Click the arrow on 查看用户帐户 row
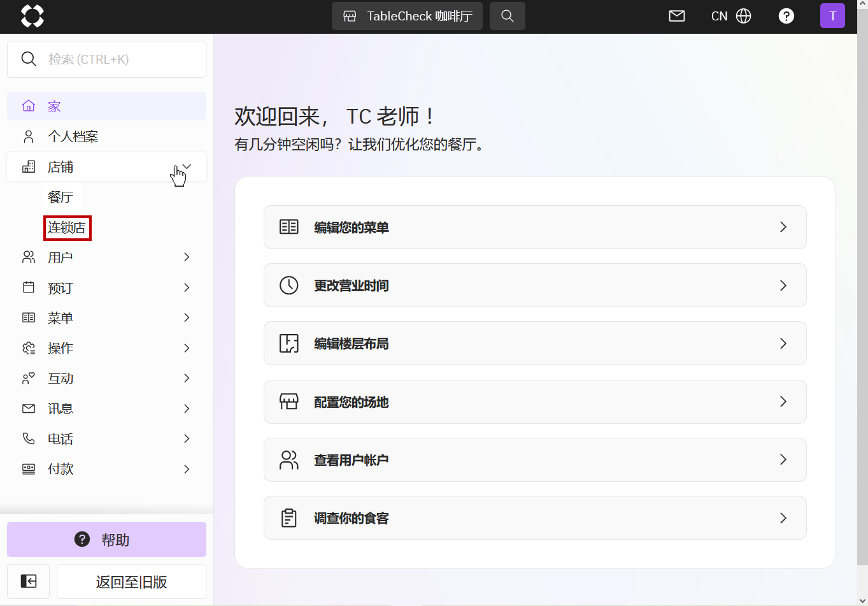 [x=783, y=459]
